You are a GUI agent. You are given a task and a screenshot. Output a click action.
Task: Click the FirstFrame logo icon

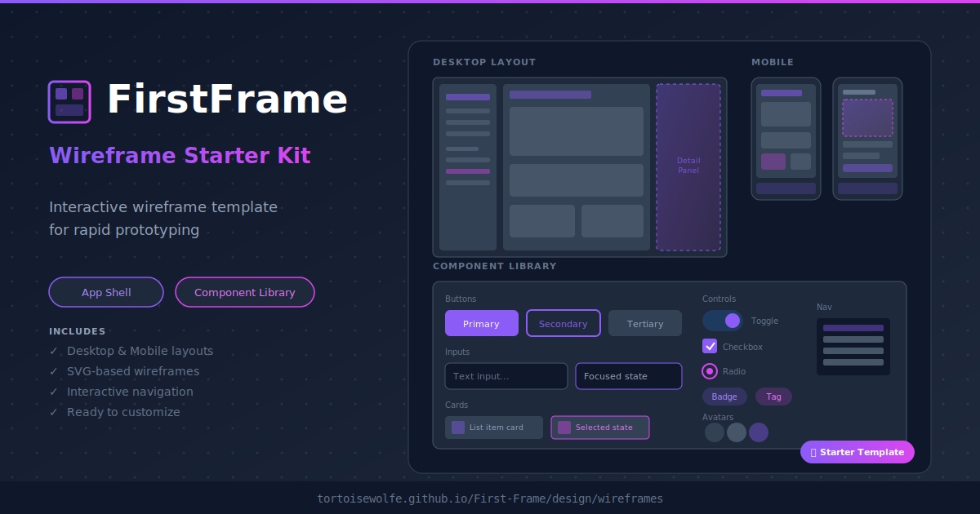(69, 101)
